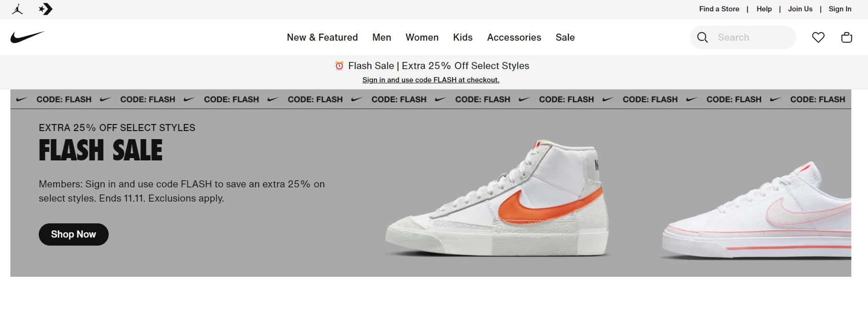Expand the Accessories menu
Viewport: 868px width, 309px height.
(x=514, y=37)
